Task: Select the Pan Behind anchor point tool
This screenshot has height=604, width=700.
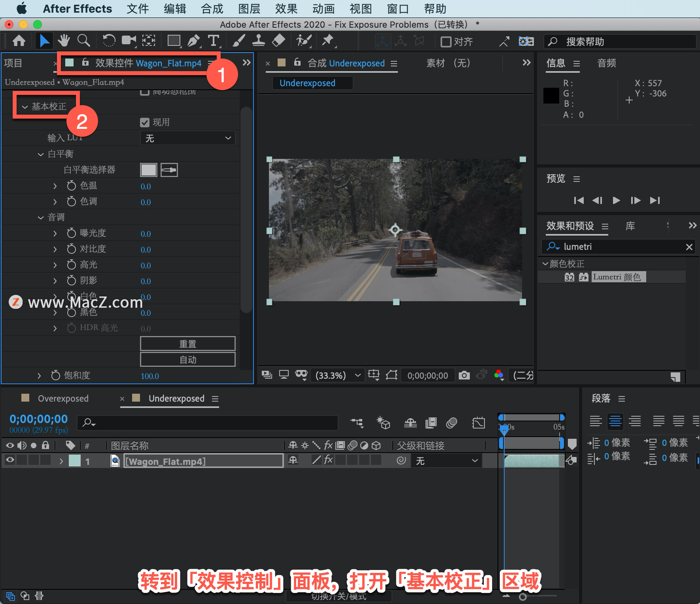Action: click(149, 41)
